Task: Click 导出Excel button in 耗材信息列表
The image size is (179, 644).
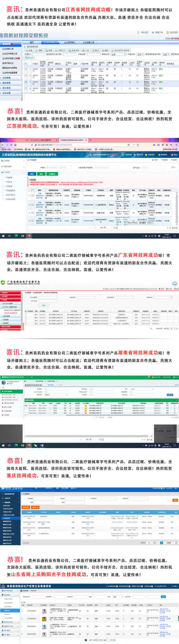Action: coord(29,58)
